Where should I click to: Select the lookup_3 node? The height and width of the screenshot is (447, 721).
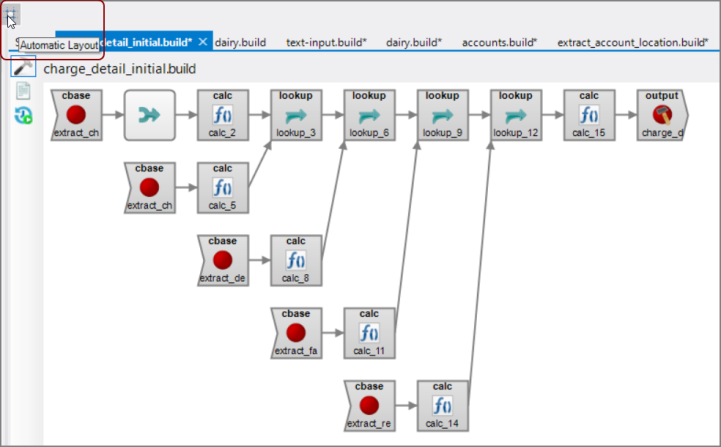pos(296,115)
